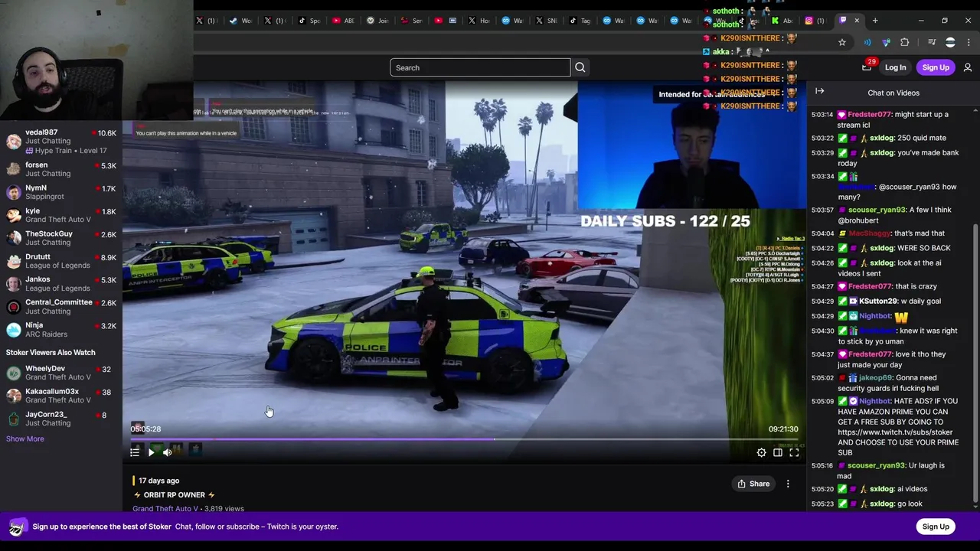Focus the Twitch Search field
Viewport: 980px width, 551px height.
(x=480, y=67)
